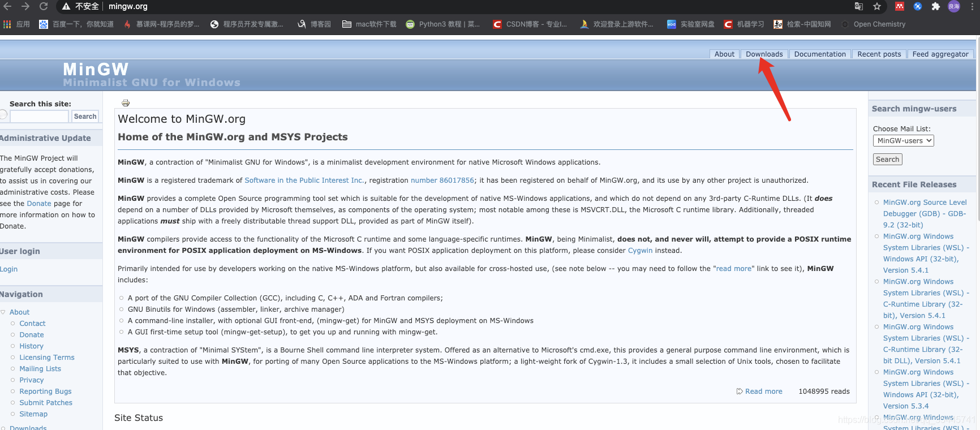Open the 欢迎登录上游软件 bookmark

coord(617,24)
